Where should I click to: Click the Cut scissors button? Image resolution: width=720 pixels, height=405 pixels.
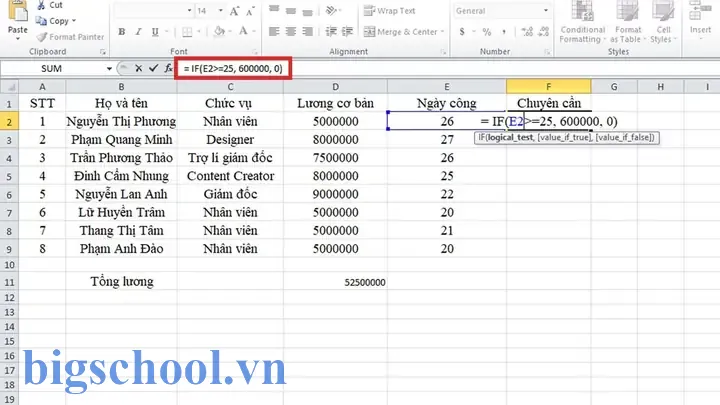click(x=49, y=5)
